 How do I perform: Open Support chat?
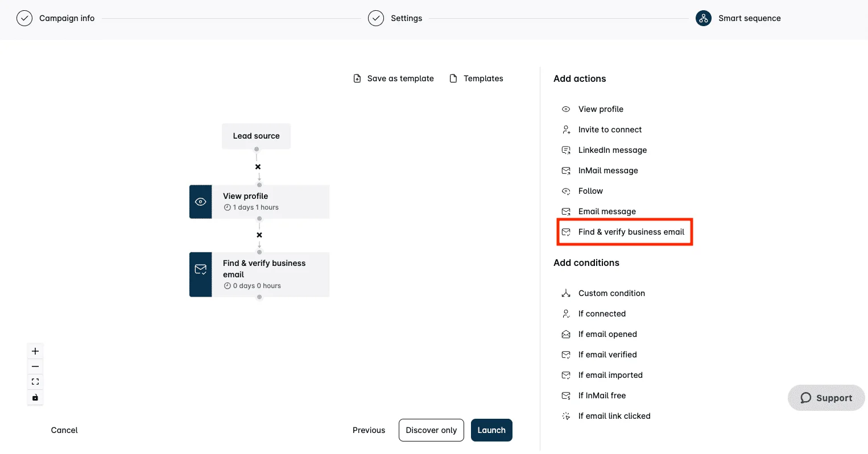click(826, 398)
